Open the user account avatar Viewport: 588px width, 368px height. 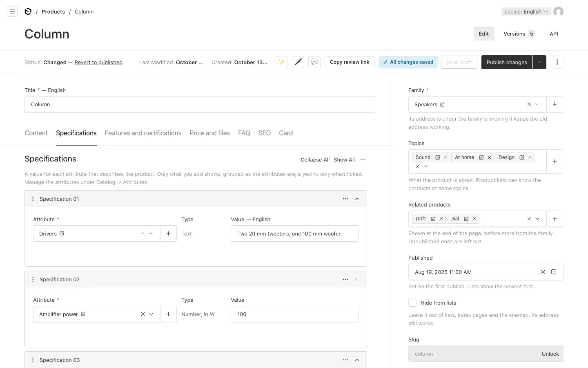pos(558,11)
